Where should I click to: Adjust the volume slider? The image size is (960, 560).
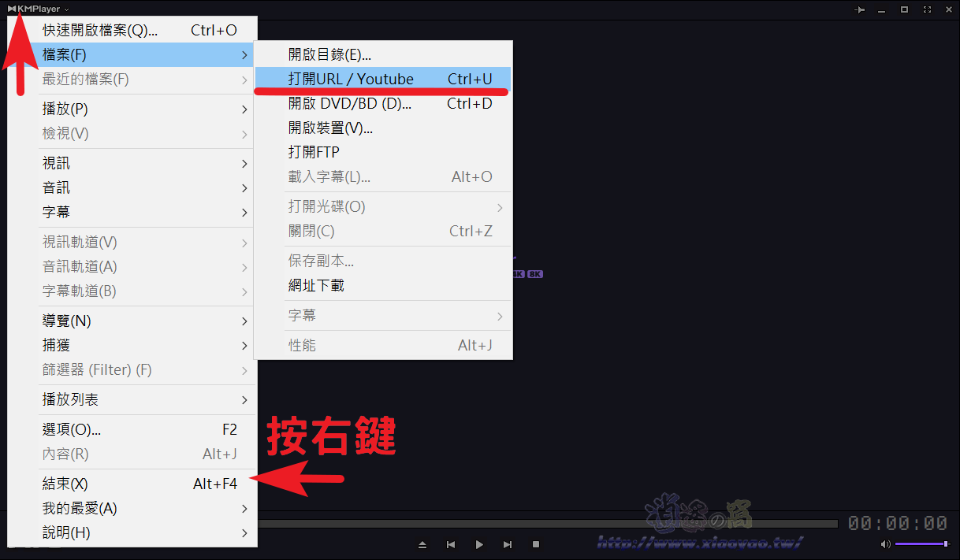pos(921,543)
